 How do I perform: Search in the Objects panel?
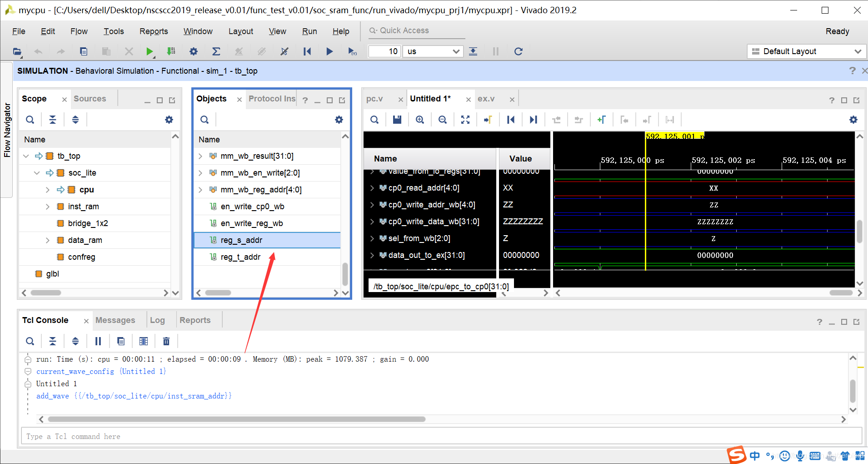(x=205, y=120)
